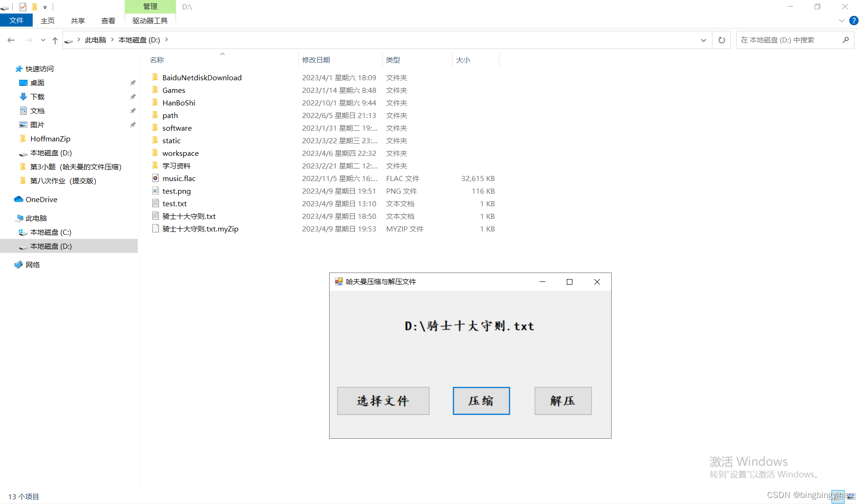Select the HanBoShi folder icon
The height and width of the screenshot is (504, 860).
155,102
